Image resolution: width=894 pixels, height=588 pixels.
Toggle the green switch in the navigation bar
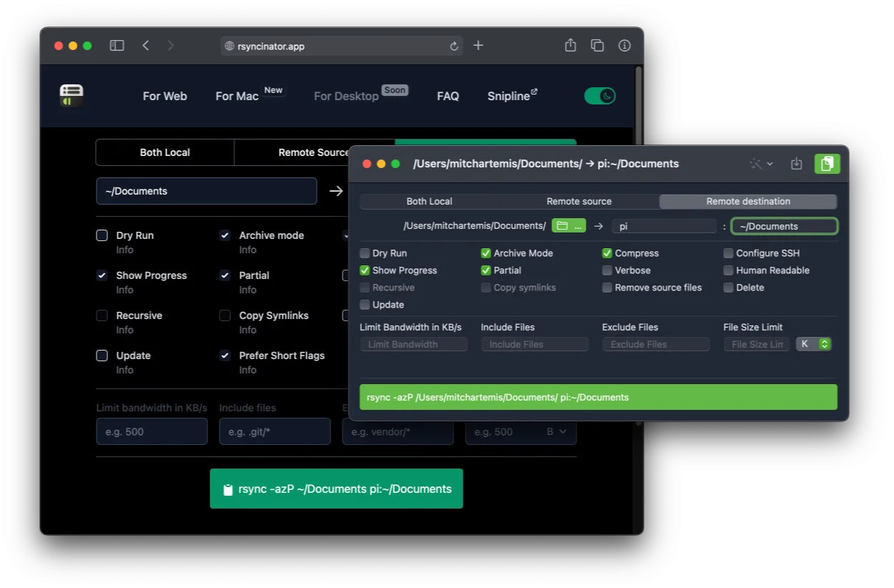(x=599, y=95)
